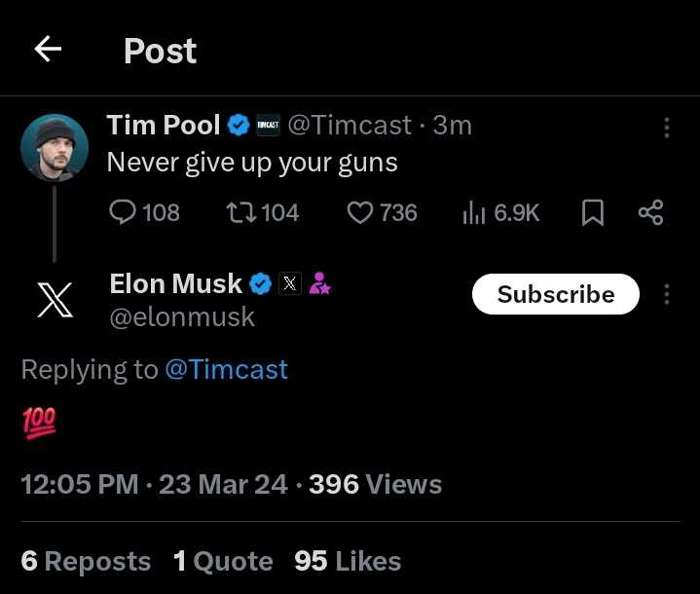The height and width of the screenshot is (594, 700).
Task: Open Tim Pool's profile name
Action: (x=163, y=125)
